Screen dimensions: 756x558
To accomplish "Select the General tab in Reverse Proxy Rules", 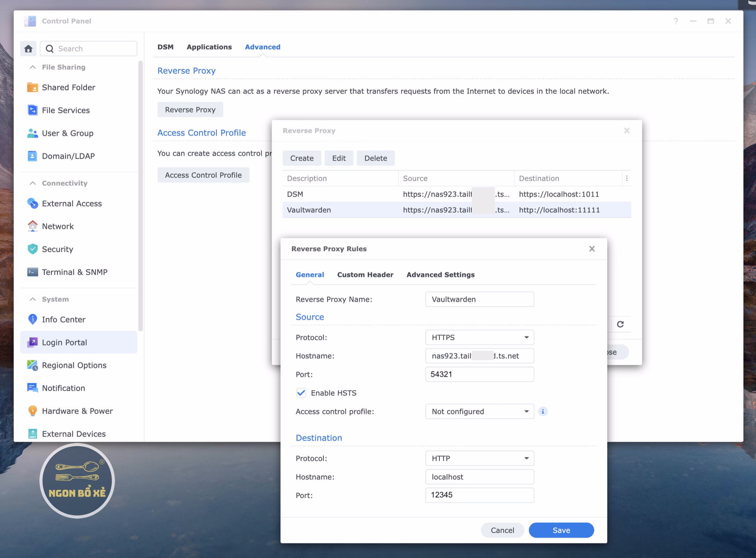I will coord(310,275).
